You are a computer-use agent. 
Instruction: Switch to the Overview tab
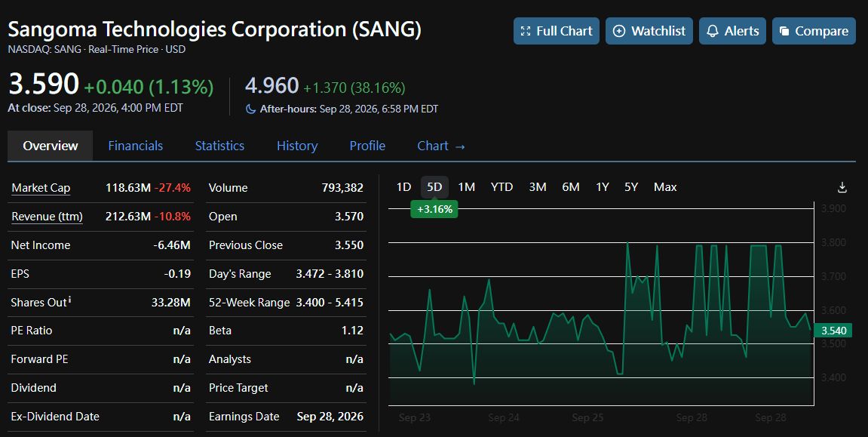coord(51,146)
